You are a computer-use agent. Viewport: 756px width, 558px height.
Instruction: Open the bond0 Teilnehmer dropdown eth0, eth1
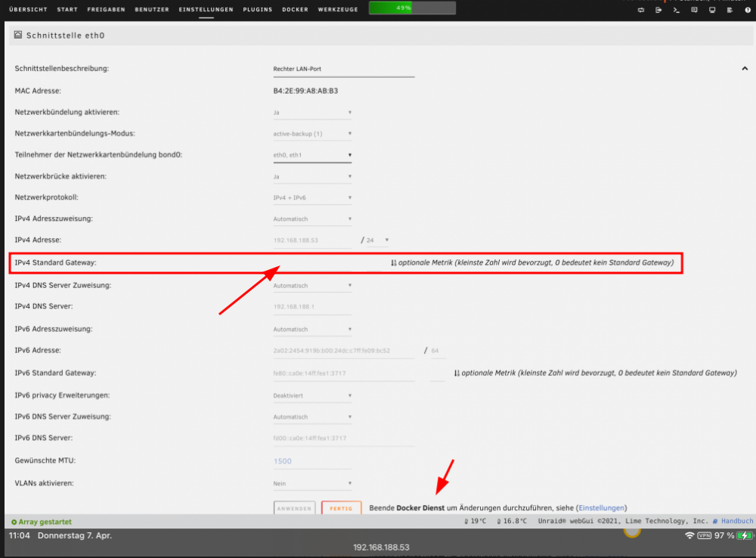pyautogui.click(x=312, y=155)
